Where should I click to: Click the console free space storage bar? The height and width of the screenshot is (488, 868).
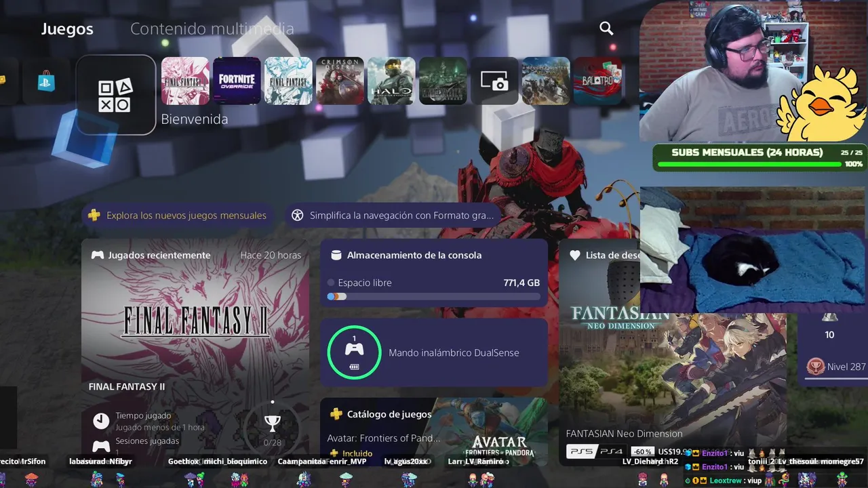434,296
